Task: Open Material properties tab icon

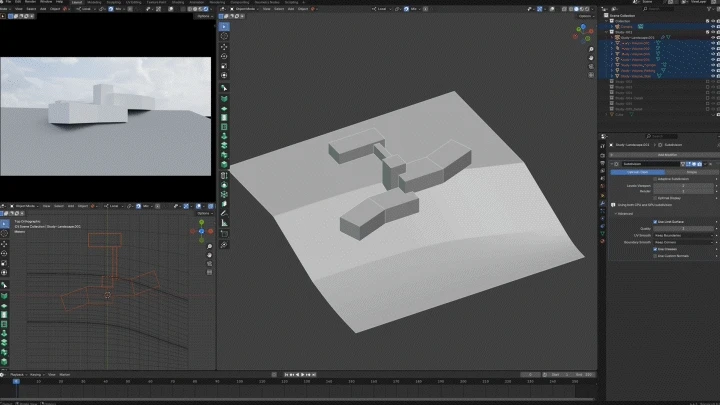Action: (602, 241)
